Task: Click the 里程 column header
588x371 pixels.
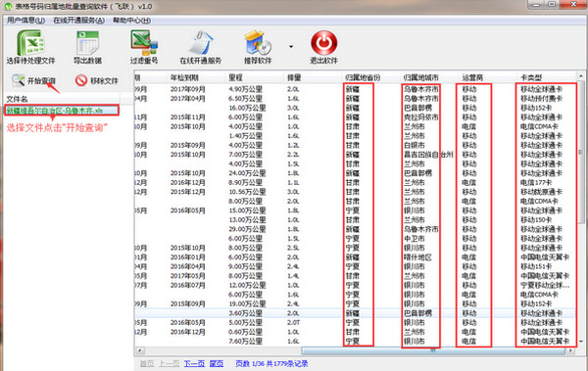Action: click(235, 77)
